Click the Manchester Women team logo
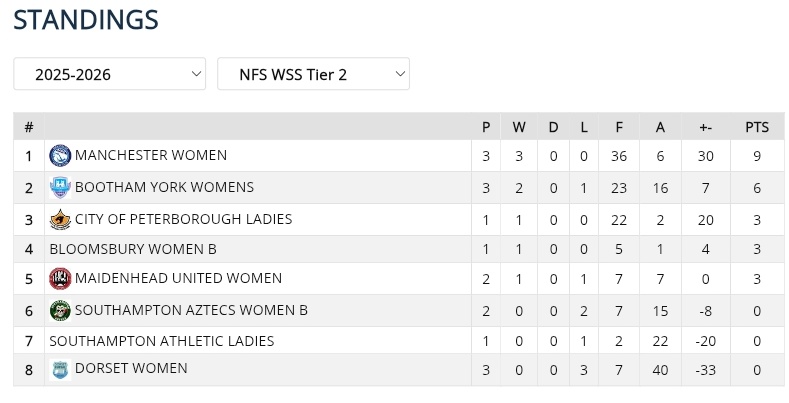This screenshot has width=789, height=403. click(x=60, y=156)
